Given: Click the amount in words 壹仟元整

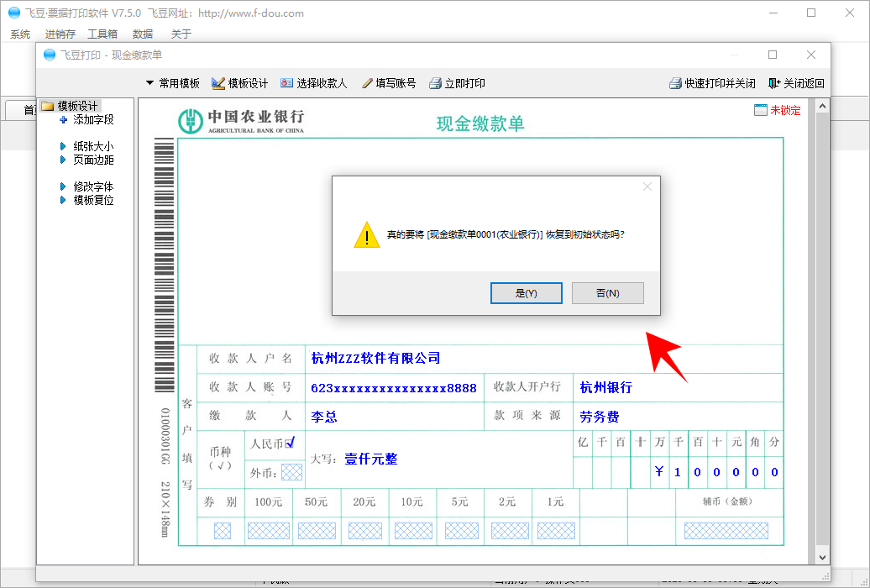Looking at the screenshot, I should (x=371, y=459).
